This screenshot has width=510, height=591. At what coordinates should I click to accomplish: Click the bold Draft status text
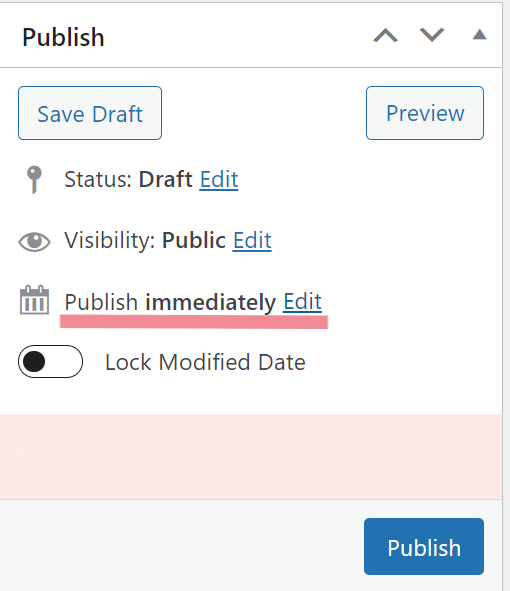click(x=165, y=179)
